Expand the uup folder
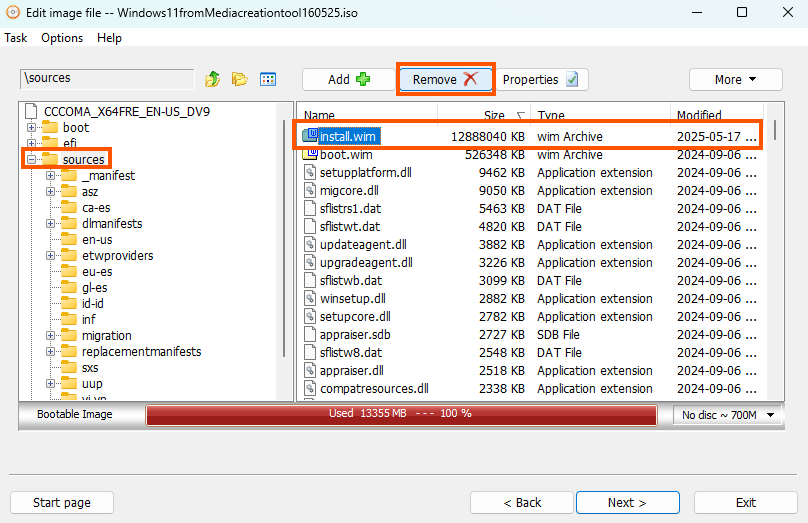808x523 pixels. click(x=50, y=383)
